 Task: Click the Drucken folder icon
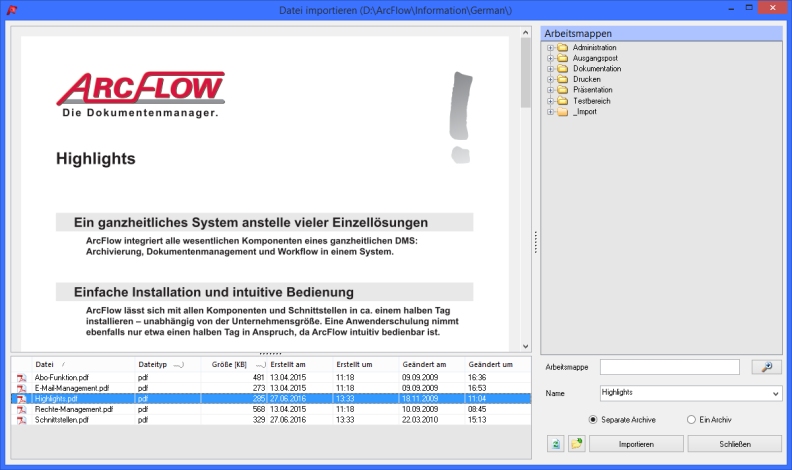coord(563,79)
